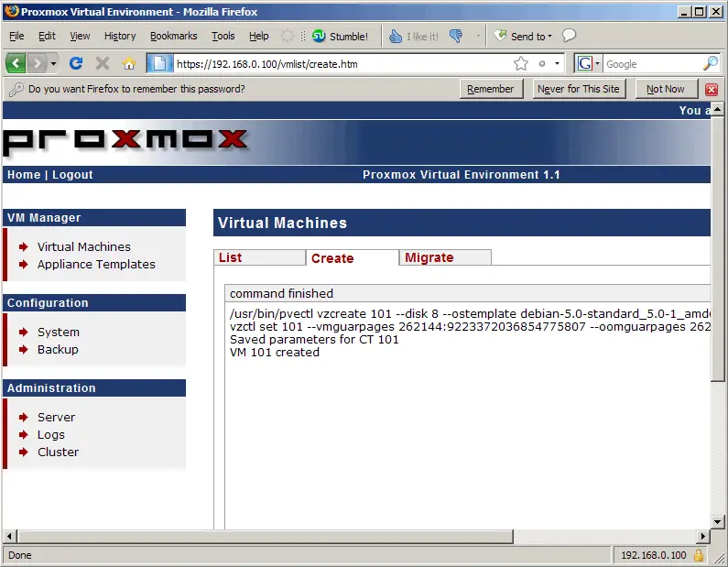Image resolution: width=728 pixels, height=567 pixels.
Task: Click the horizontal scrollbar left arrow
Action: point(10,537)
